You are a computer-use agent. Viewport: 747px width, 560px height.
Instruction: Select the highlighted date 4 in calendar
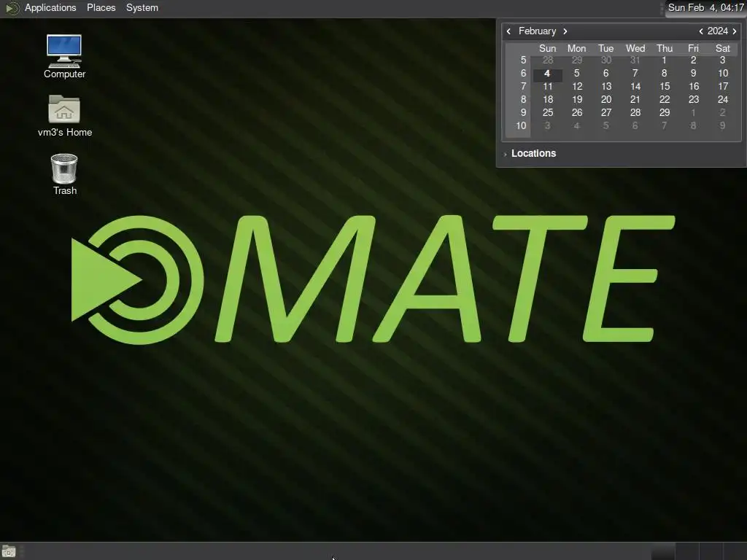[547, 74]
